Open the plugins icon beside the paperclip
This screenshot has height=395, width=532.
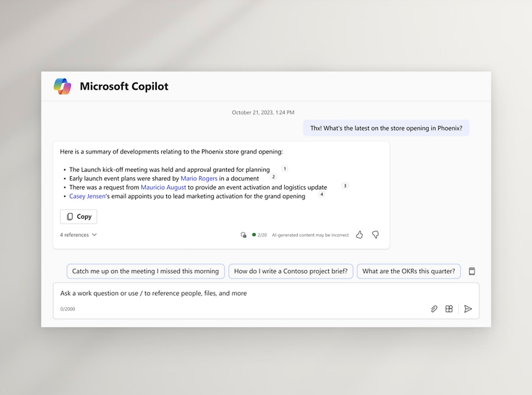coord(449,309)
